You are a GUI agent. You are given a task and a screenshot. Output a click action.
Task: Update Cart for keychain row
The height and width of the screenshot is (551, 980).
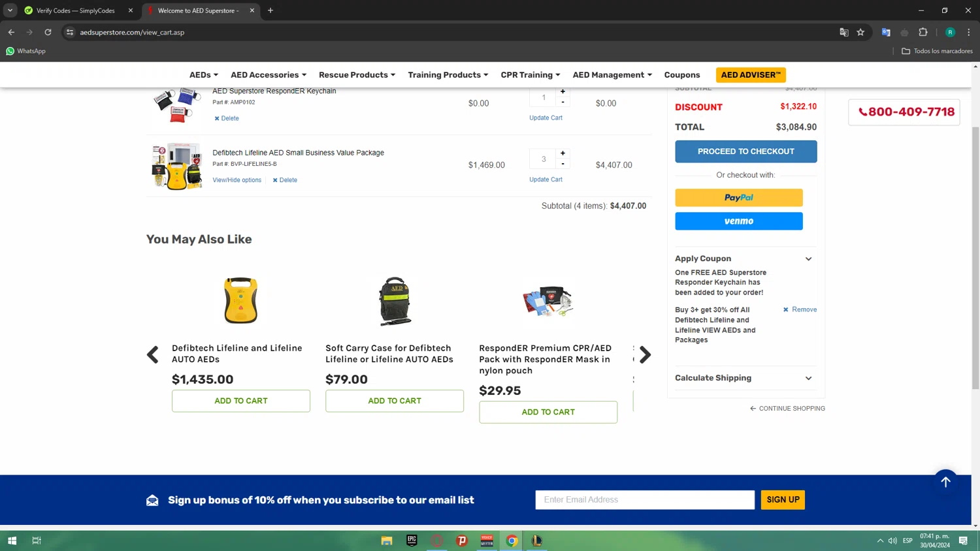click(546, 118)
